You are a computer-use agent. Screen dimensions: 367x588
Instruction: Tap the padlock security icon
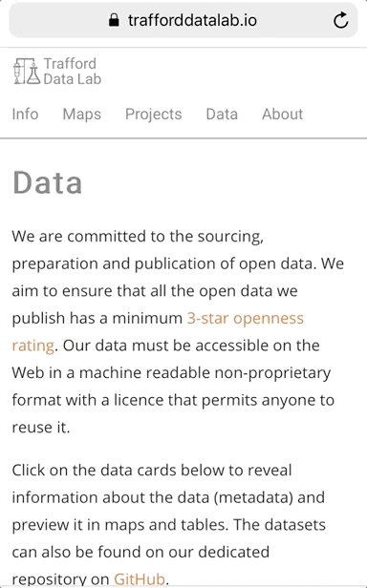(x=114, y=20)
